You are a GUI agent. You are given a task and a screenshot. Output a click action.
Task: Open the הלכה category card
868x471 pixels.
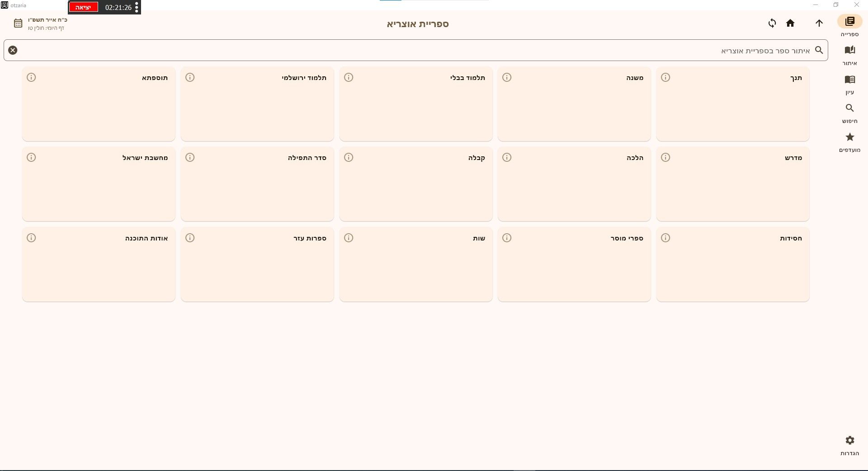point(574,184)
